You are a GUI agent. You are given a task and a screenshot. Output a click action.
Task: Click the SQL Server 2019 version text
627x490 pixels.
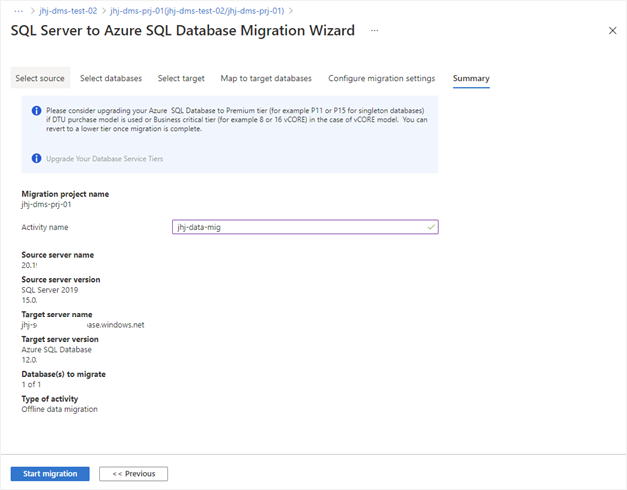(50, 290)
